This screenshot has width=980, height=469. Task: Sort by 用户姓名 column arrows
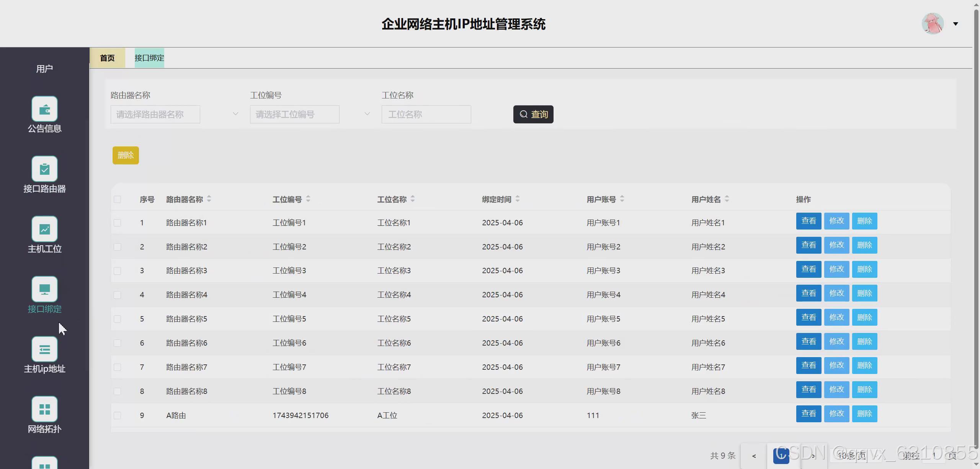pyautogui.click(x=727, y=199)
